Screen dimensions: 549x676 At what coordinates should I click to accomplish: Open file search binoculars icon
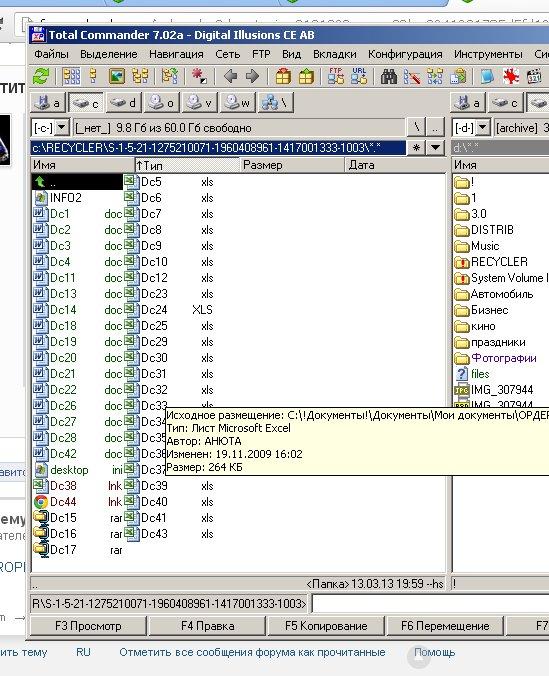click(389, 77)
